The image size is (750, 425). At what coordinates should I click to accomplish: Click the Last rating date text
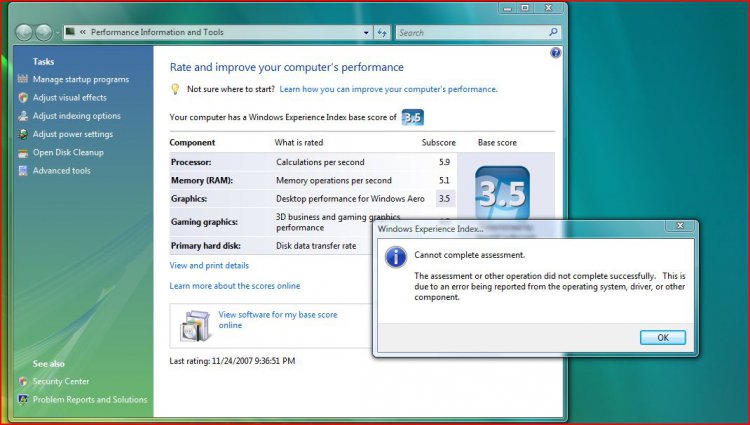[x=232, y=361]
